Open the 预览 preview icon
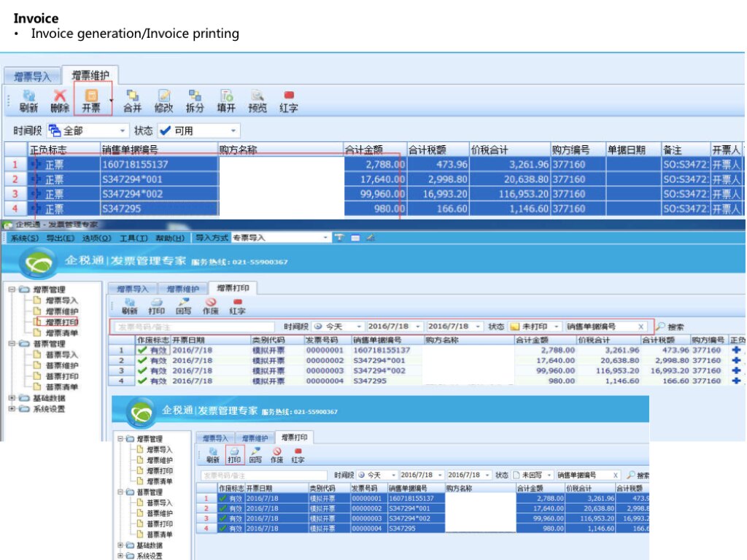 pos(258,101)
